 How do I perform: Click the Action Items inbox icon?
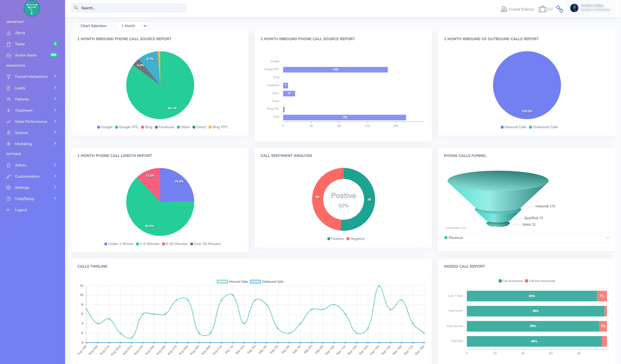[9, 56]
